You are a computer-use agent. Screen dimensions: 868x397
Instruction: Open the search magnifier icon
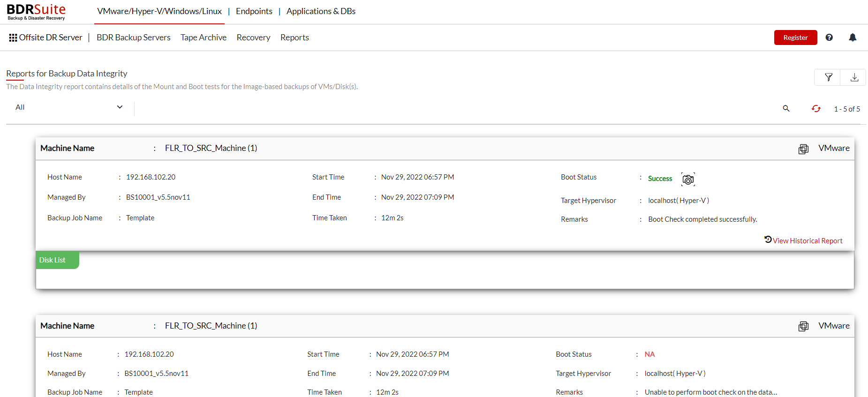pos(786,108)
